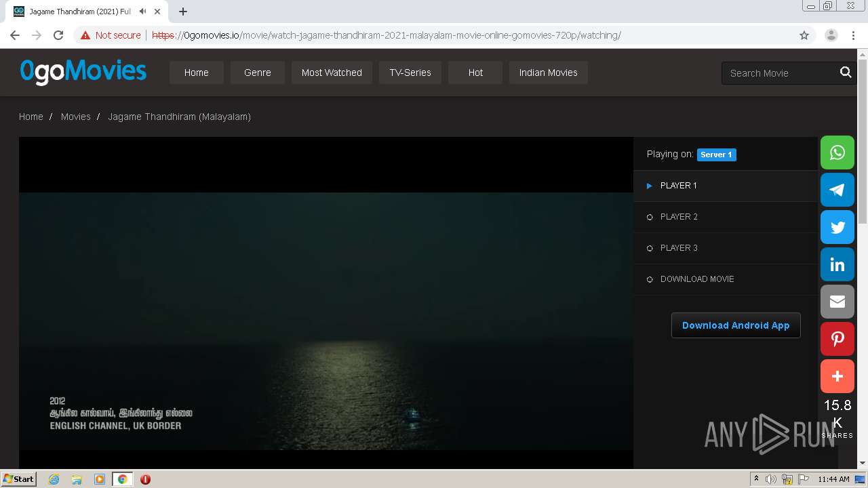
Task: Click Download Android App button
Action: coord(736,325)
